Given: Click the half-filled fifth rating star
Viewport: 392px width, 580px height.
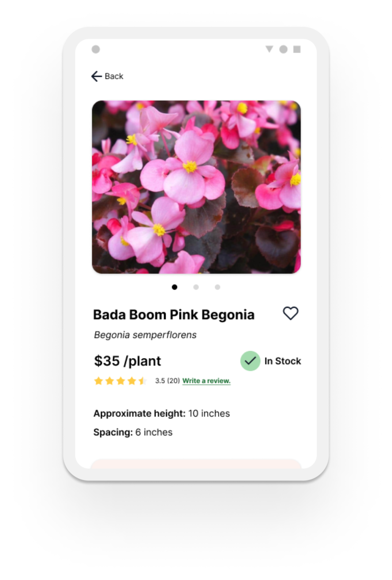Looking at the screenshot, I should click(x=143, y=381).
